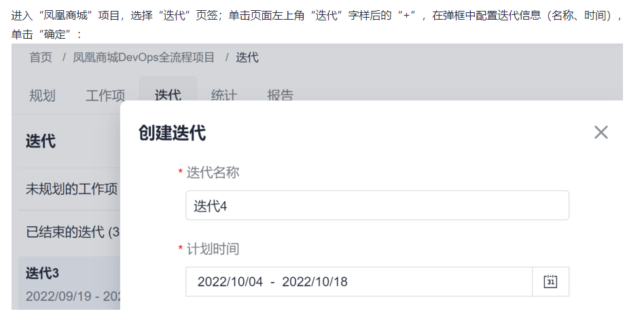Viewport: 644px width, 322px height.
Task: Open 凤凰商城DevOps全流程项目 breadcrumb link
Action: coord(144,57)
